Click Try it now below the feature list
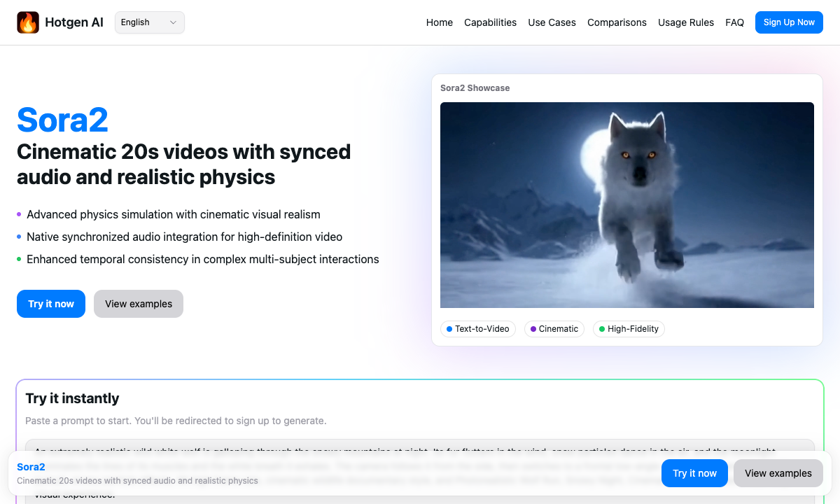 pyautogui.click(x=51, y=304)
